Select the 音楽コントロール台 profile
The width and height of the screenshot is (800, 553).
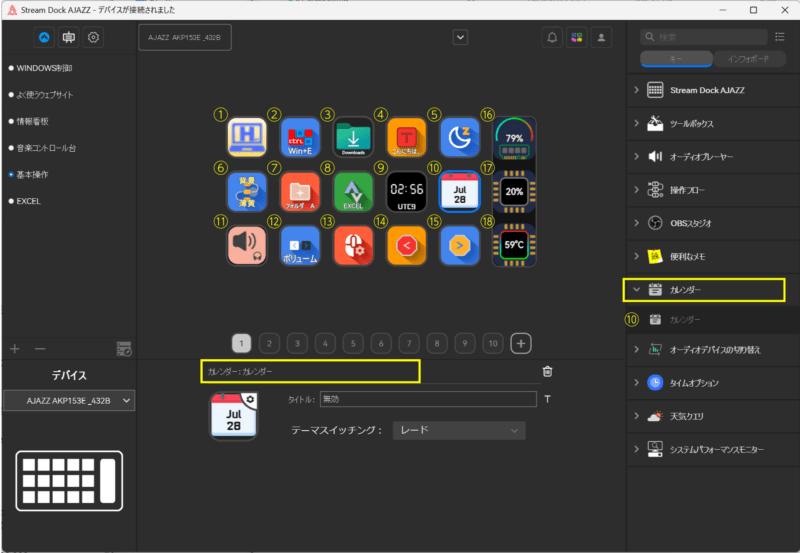[x=46, y=148]
